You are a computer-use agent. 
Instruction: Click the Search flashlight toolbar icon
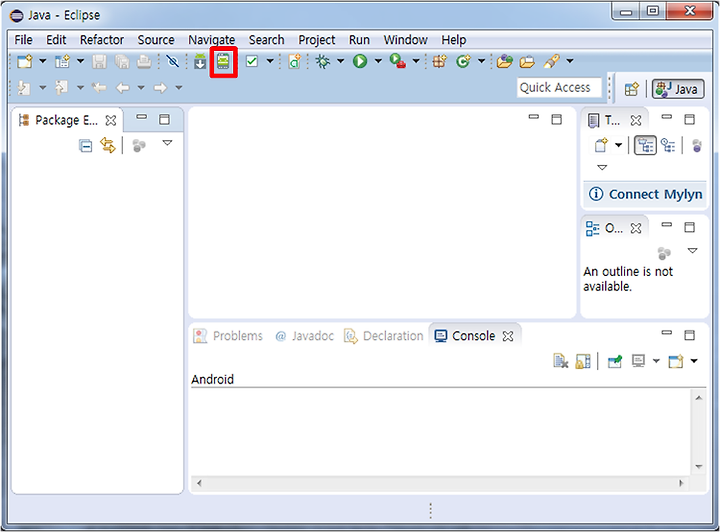551,61
